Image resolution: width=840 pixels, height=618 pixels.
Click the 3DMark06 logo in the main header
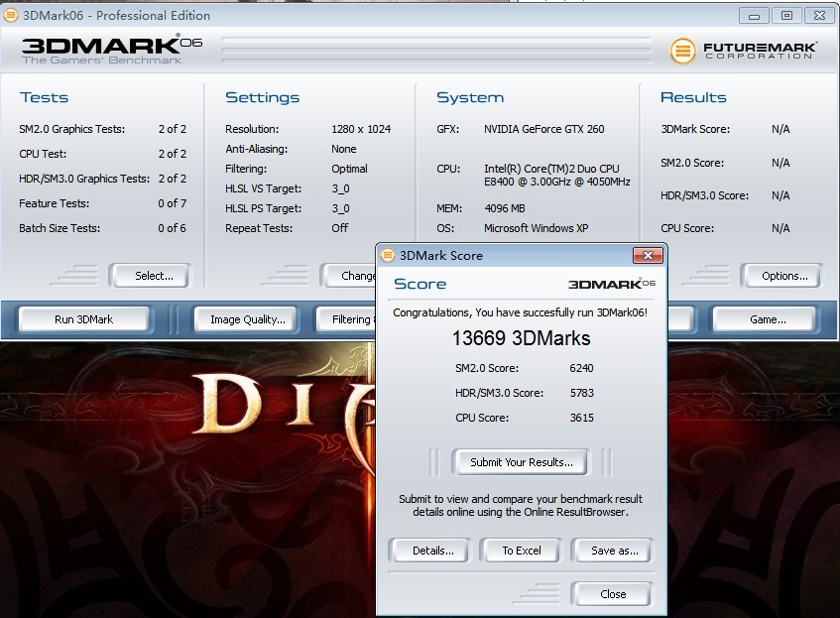point(111,51)
